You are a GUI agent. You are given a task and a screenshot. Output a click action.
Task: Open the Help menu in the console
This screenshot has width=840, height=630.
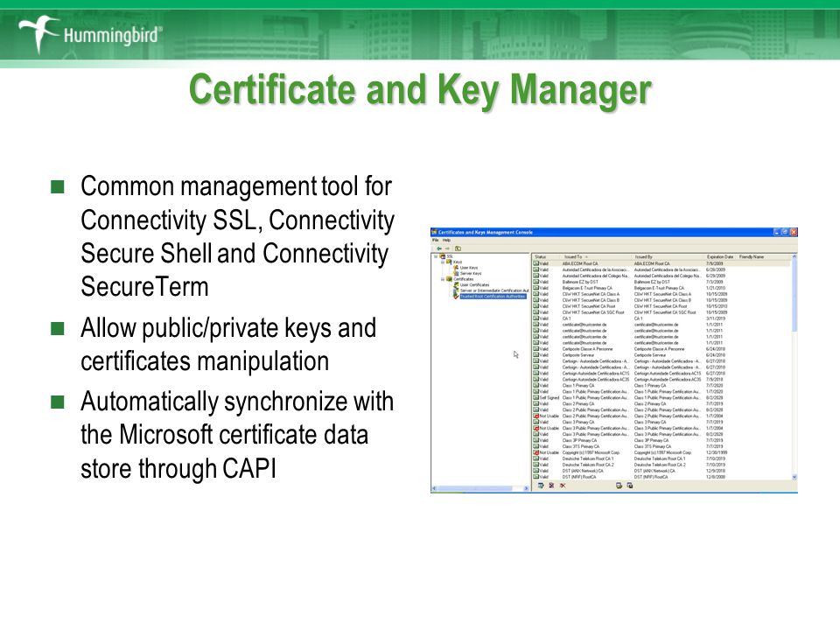click(x=446, y=240)
